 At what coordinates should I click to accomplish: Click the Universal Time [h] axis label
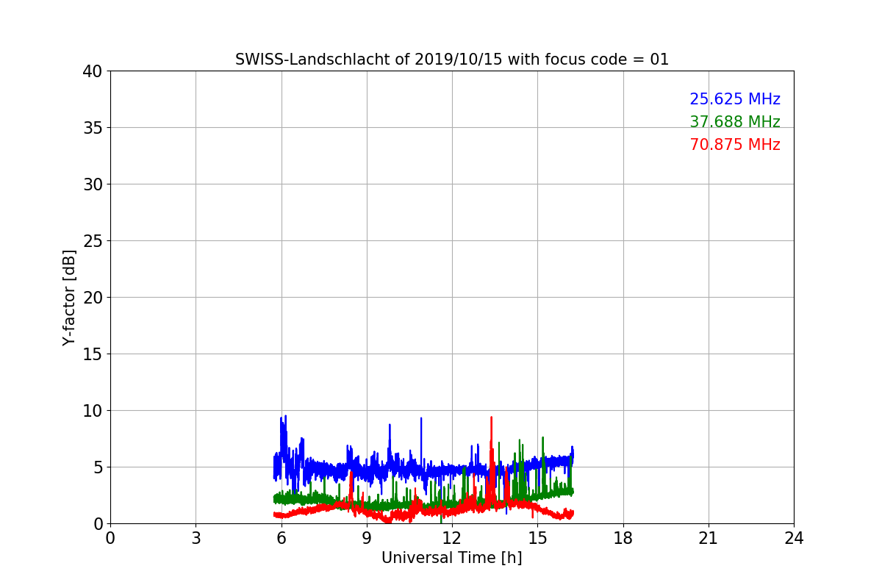[452, 558]
